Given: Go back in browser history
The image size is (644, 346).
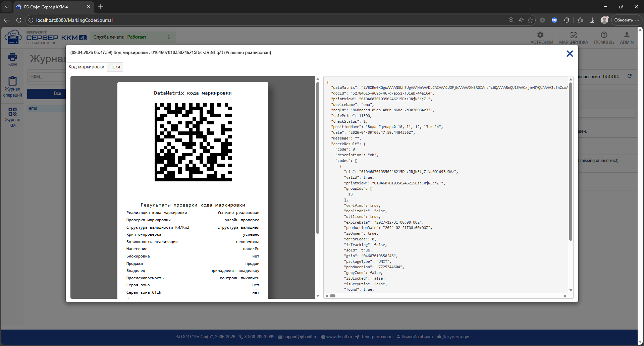Looking at the screenshot, I should click(x=7, y=20).
